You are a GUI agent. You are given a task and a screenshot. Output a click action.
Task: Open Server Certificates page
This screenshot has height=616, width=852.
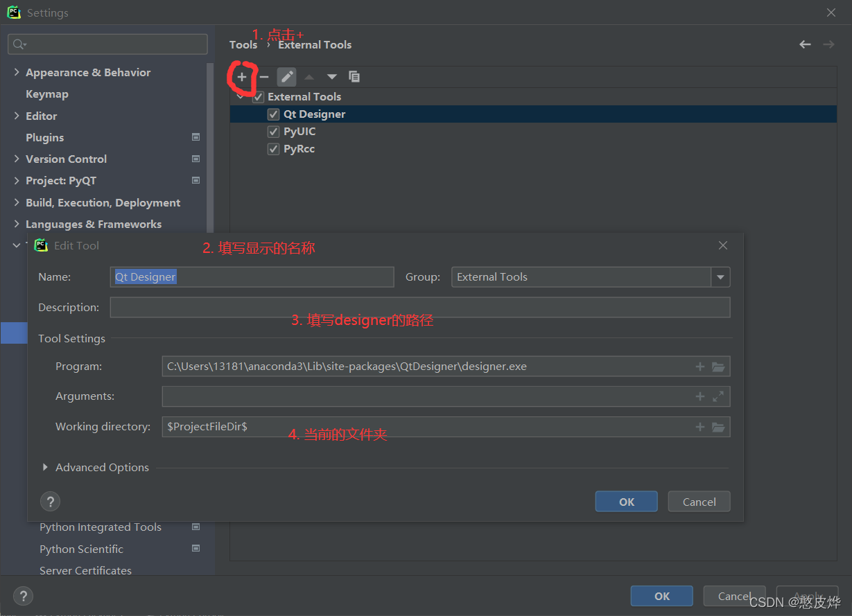85,570
